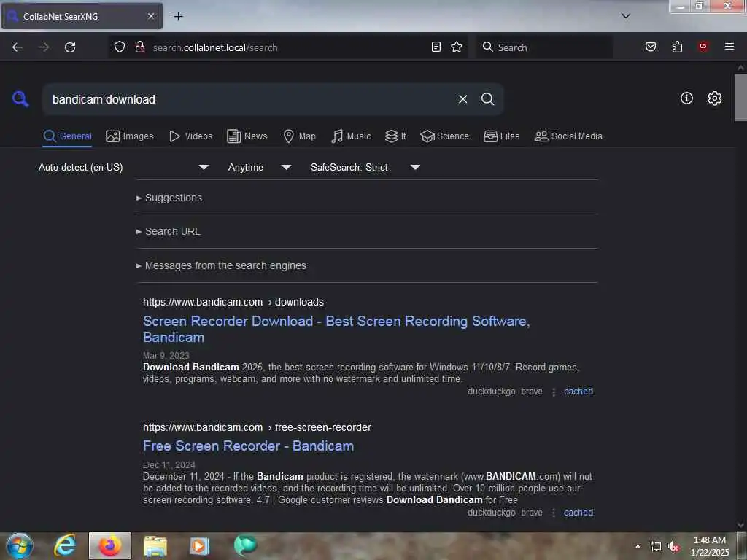Open the Auto-detect (en-US) language dropdown
This screenshot has height=560, width=747.
tap(123, 167)
